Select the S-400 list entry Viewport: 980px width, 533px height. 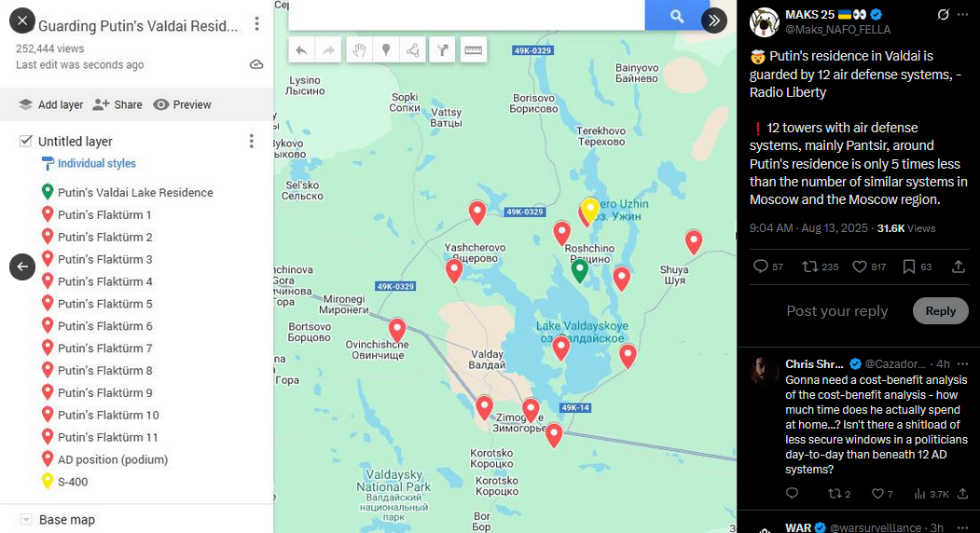tap(64, 482)
